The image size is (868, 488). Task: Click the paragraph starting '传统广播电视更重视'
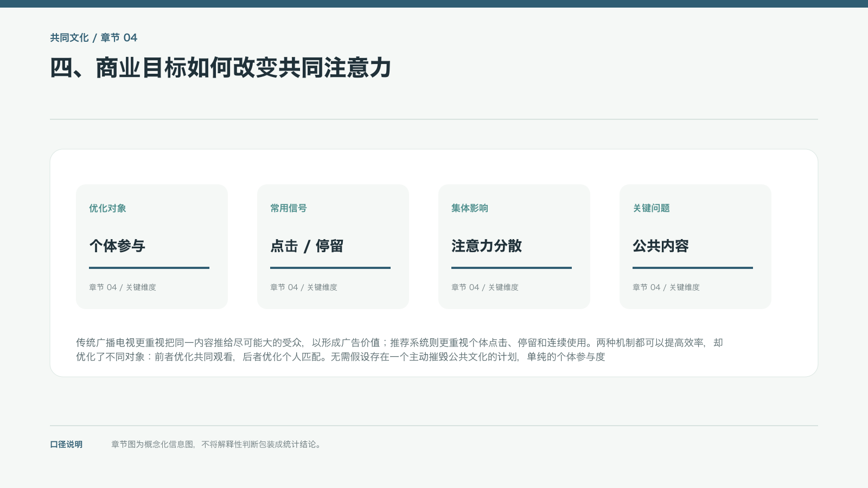coord(399,350)
